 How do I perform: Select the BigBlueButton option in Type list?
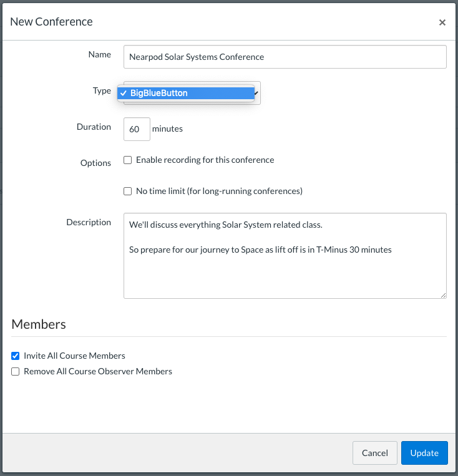coord(186,93)
